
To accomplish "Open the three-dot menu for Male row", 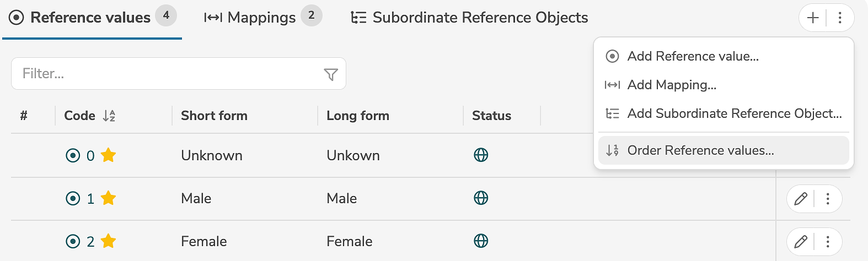I will [x=828, y=199].
